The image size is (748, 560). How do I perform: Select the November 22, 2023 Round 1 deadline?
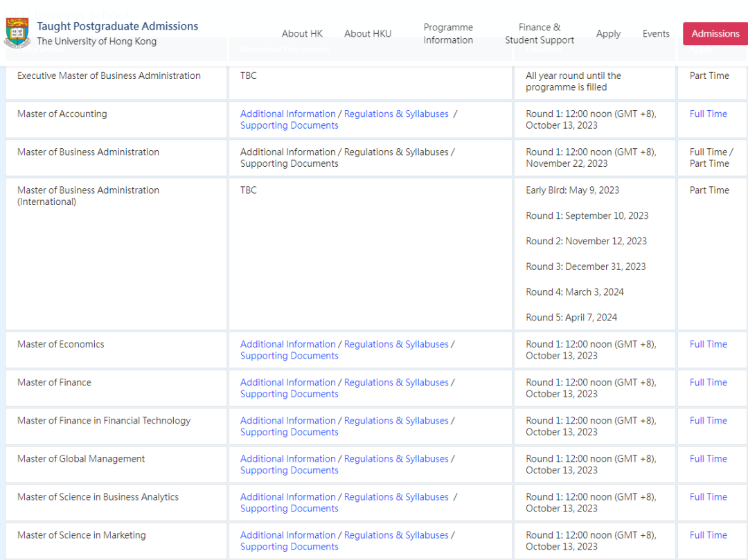591,158
